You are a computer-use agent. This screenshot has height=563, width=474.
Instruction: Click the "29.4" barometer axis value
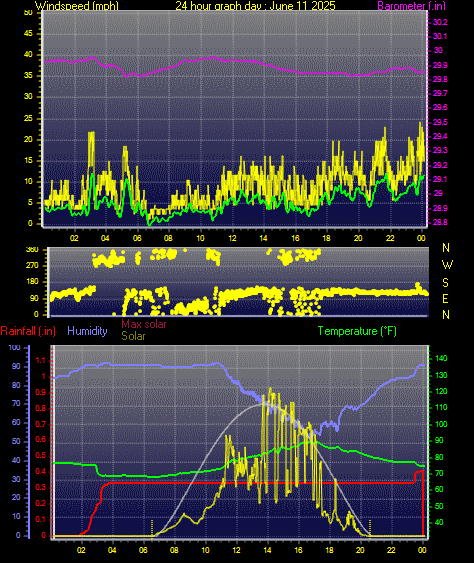[x=440, y=136]
